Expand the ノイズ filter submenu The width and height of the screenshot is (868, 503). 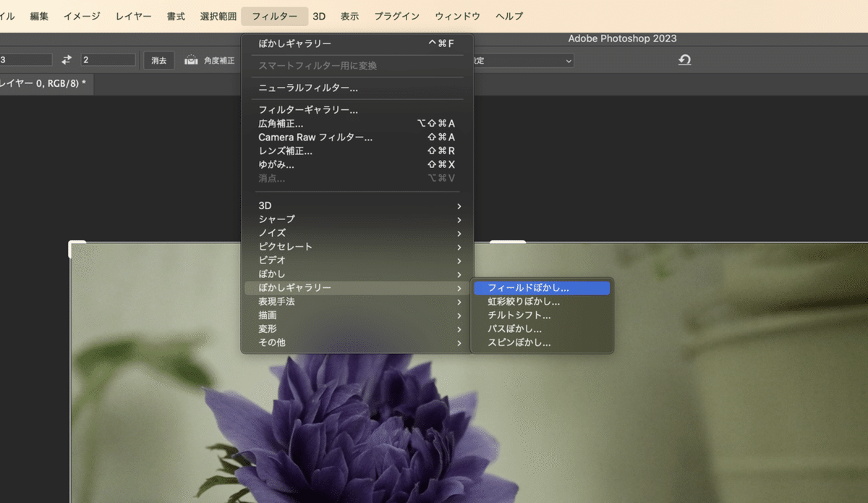tap(357, 233)
